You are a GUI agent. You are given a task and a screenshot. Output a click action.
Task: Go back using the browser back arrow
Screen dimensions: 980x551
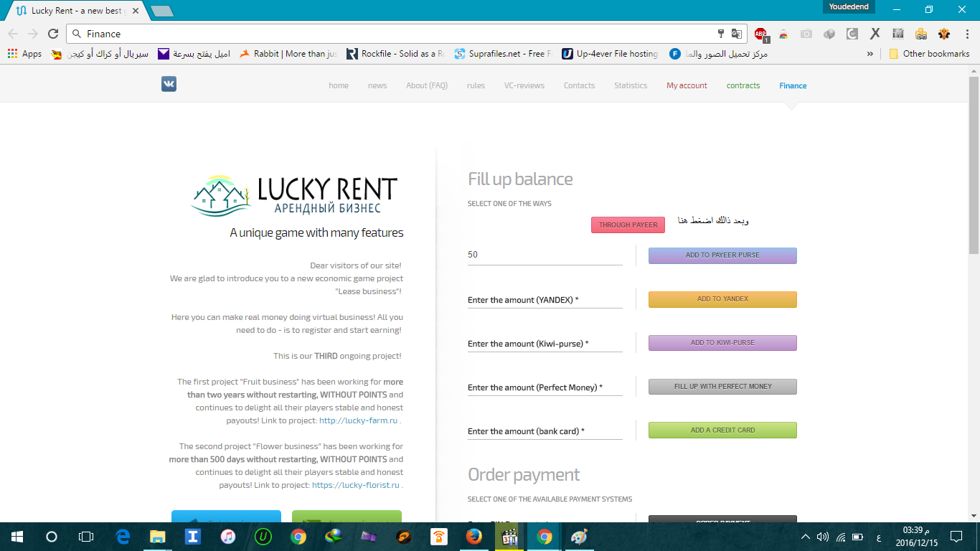[12, 34]
